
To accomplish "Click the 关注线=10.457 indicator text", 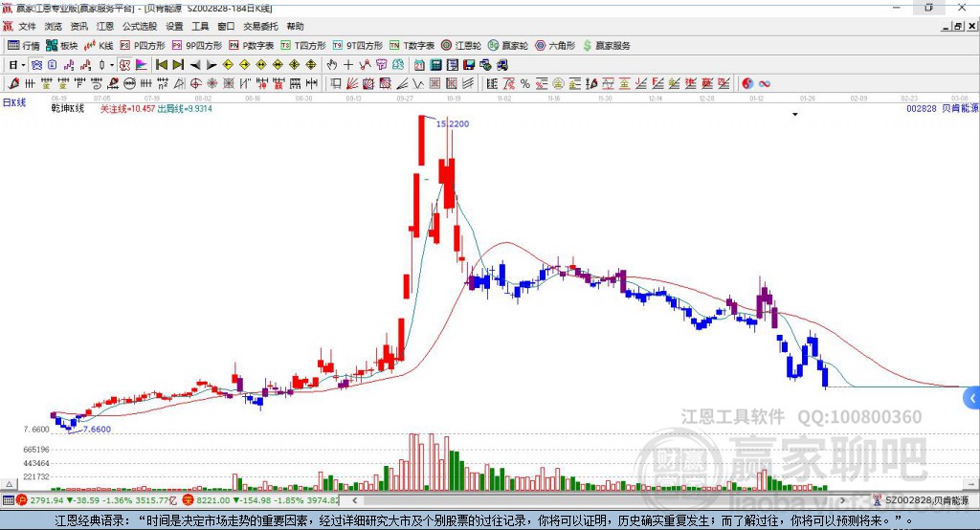I will (127, 109).
